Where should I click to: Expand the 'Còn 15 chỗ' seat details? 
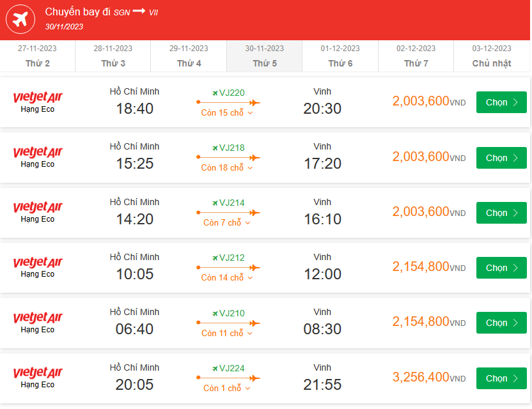coord(228,113)
